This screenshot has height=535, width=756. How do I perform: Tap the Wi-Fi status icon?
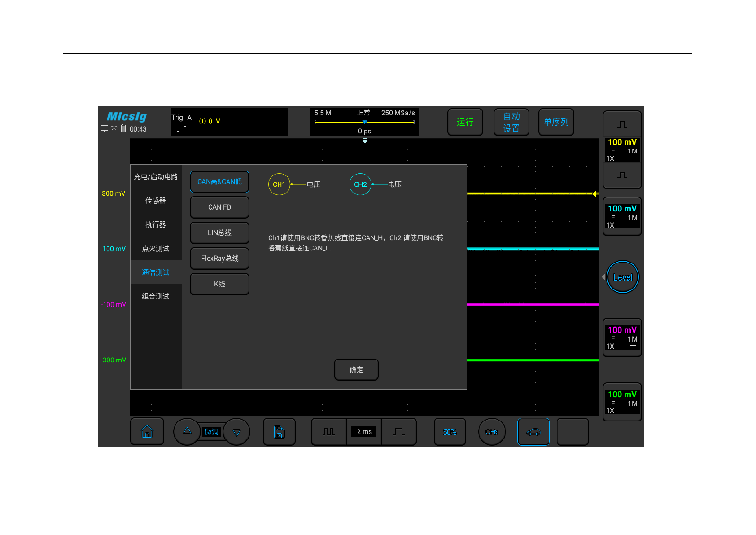point(114,129)
